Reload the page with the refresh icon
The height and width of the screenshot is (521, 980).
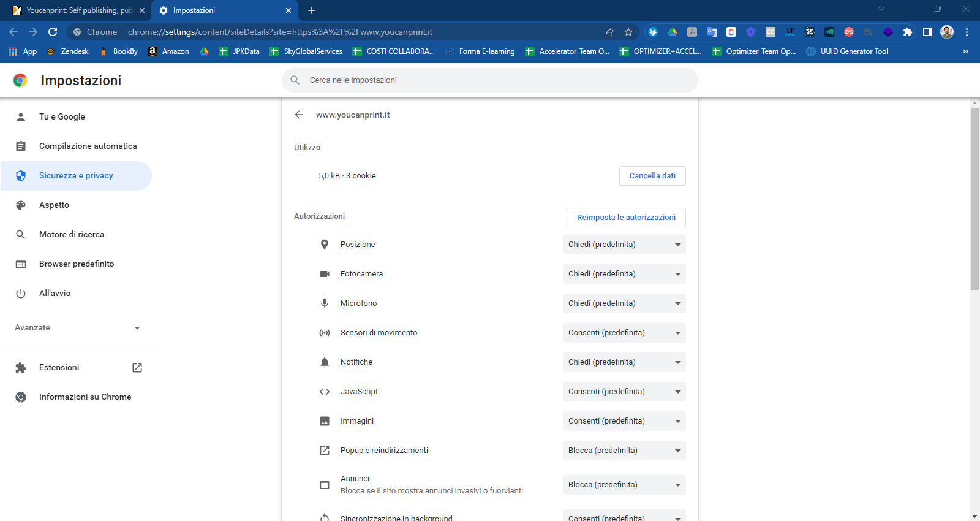pos(53,32)
